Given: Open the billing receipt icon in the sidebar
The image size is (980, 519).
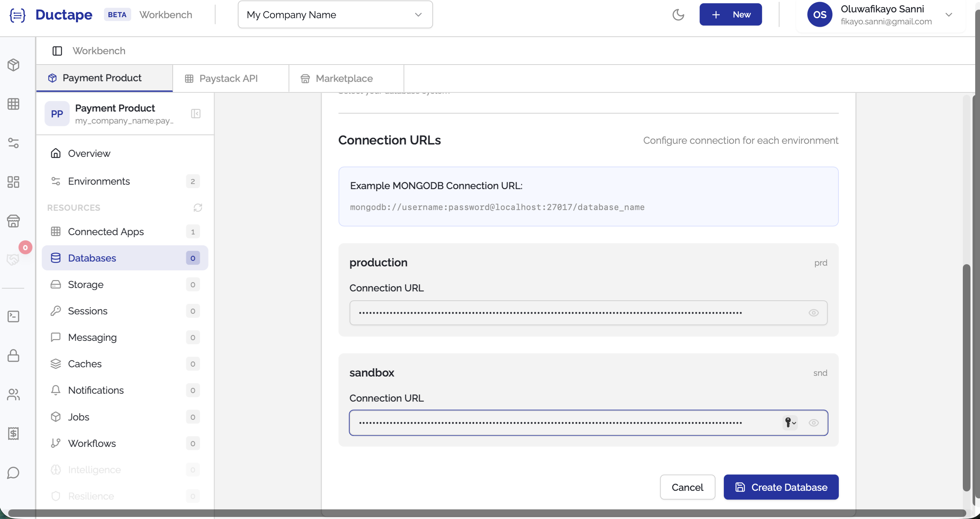Looking at the screenshot, I should tap(13, 434).
